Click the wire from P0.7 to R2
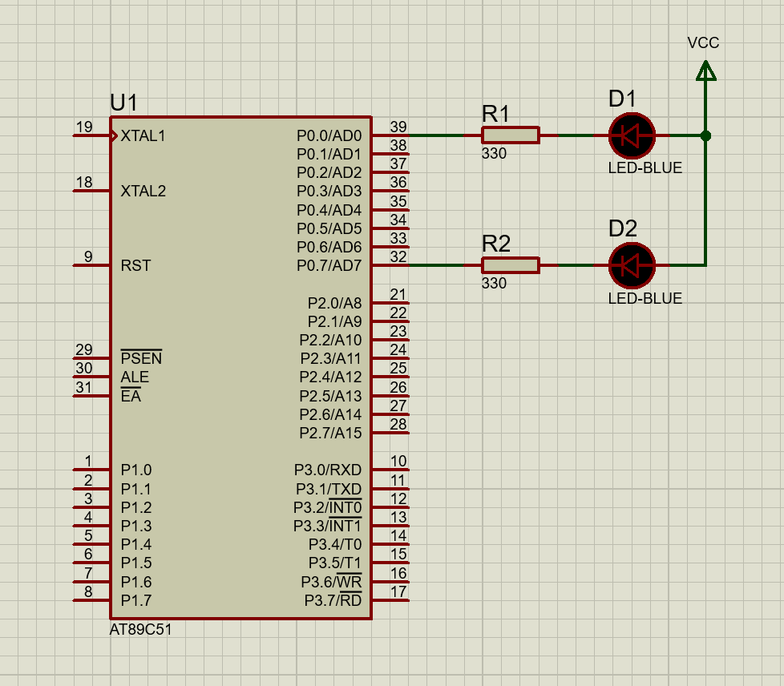Viewport: 784px width, 686px height. pyautogui.click(x=437, y=265)
